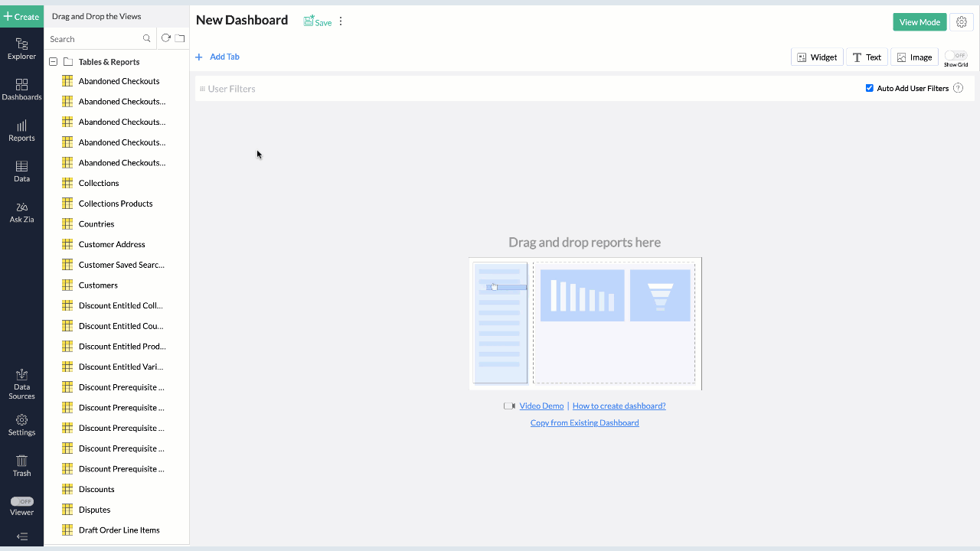Click Copy from Existing Dashboard link
Viewport: 980px width, 551px height.
tap(584, 422)
